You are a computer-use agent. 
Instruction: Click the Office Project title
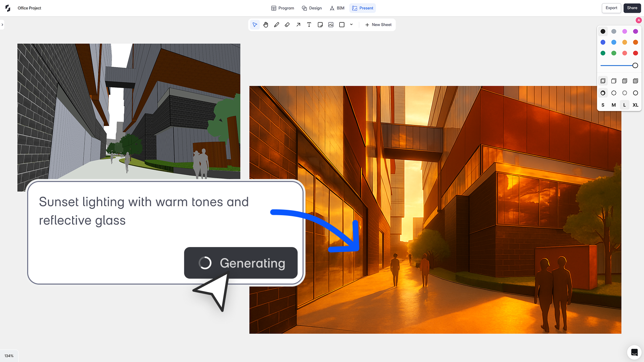[x=30, y=8]
